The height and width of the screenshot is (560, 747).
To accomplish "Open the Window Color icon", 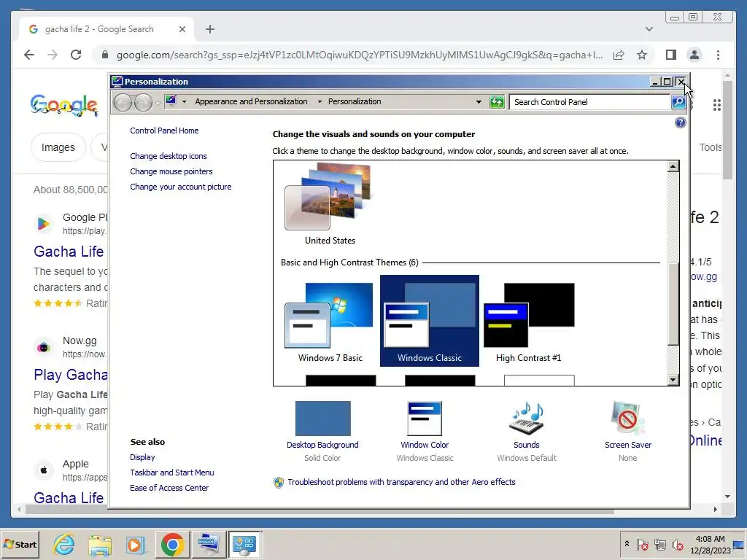I will (x=425, y=419).
